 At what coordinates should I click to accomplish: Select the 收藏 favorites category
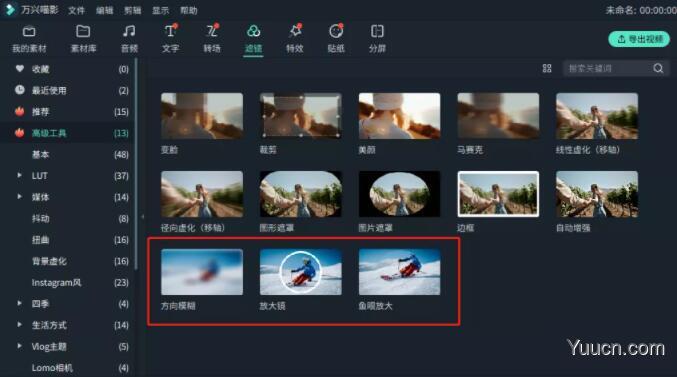point(71,69)
